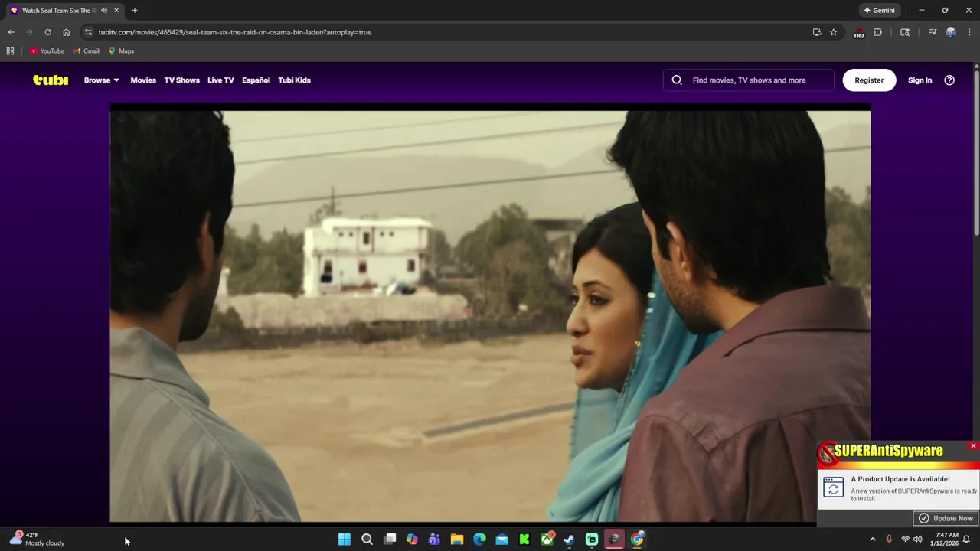View site information icon in address bar
980x551 pixels.
coord(88,32)
